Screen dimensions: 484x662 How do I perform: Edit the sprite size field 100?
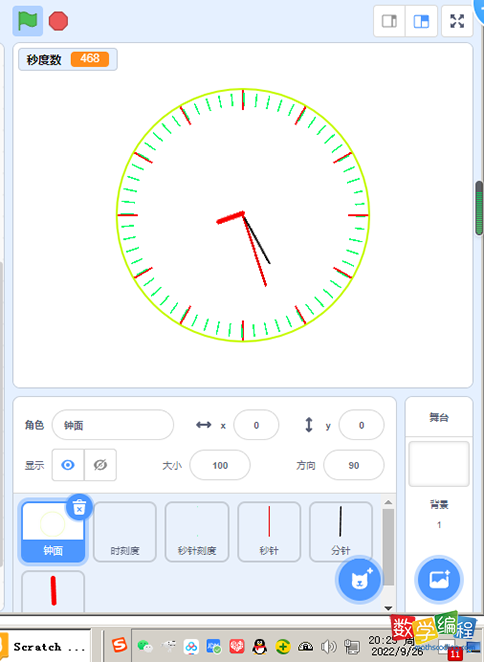pos(220,465)
